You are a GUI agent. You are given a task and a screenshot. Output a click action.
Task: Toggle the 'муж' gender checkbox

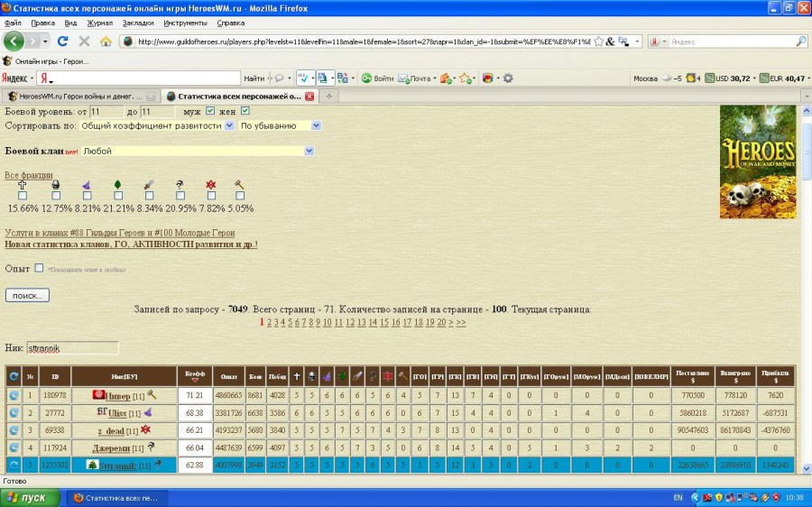210,111
